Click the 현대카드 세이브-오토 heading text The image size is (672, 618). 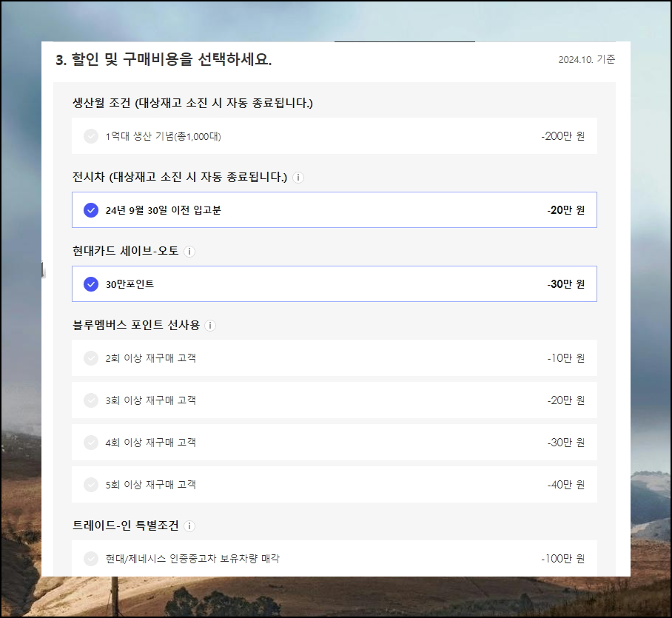click(x=126, y=251)
